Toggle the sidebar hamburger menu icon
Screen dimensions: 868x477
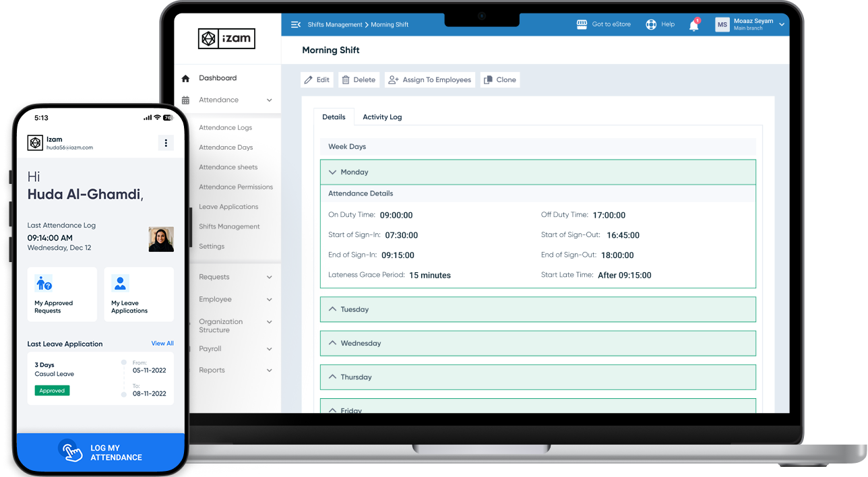pyautogui.click(x=295, y=25)
